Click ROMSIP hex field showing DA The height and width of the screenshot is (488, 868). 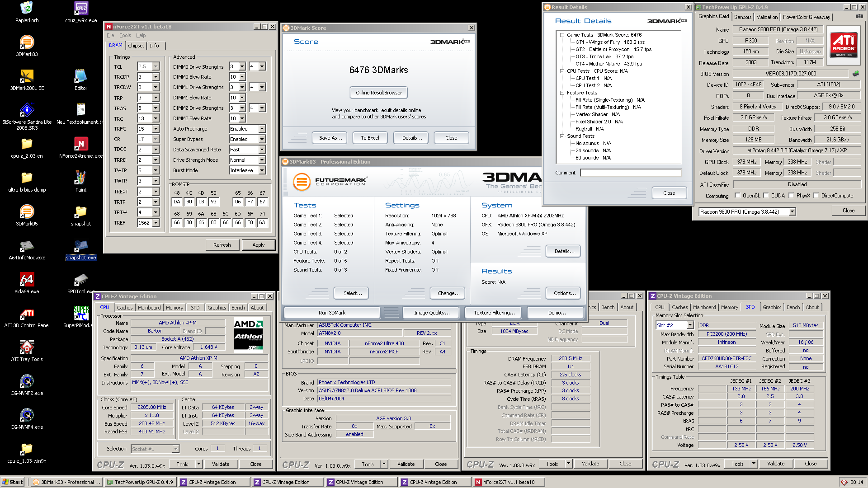click(177, 202)
